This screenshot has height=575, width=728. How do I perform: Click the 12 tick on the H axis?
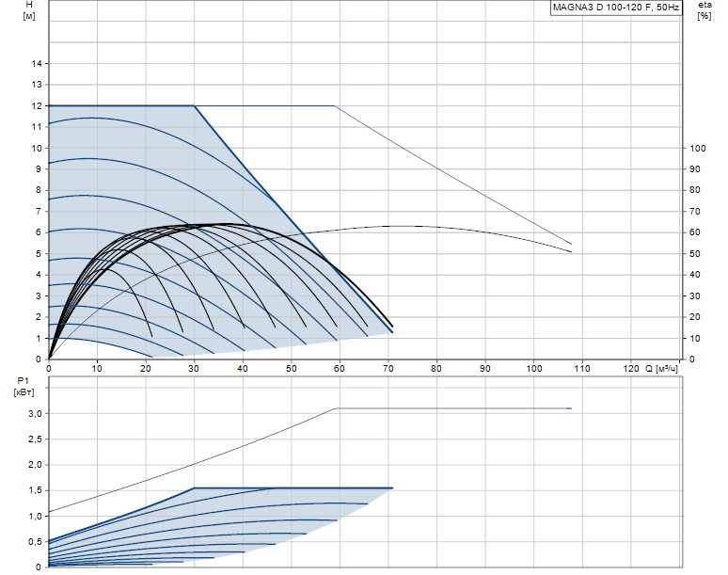pos(37,106)
